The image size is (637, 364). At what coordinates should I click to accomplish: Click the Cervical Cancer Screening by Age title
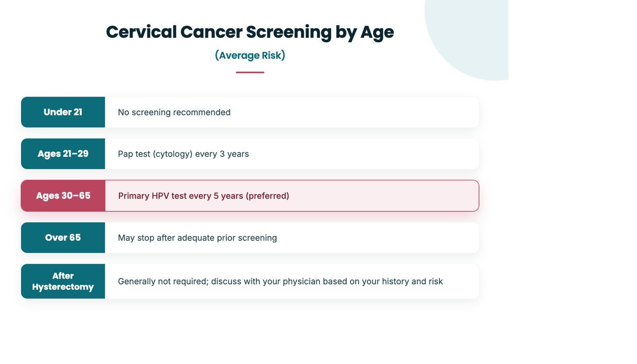pyautogui.click(x=250, y=32)
